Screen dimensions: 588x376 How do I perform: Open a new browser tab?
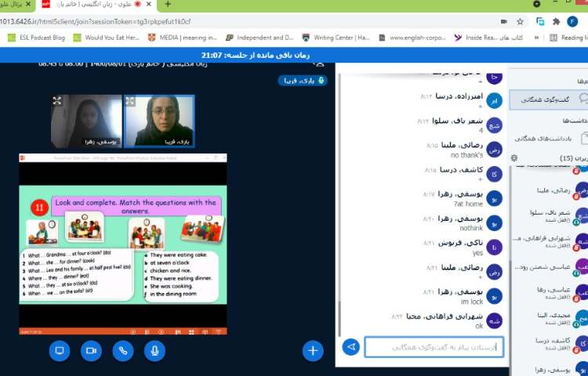[167, 5]
